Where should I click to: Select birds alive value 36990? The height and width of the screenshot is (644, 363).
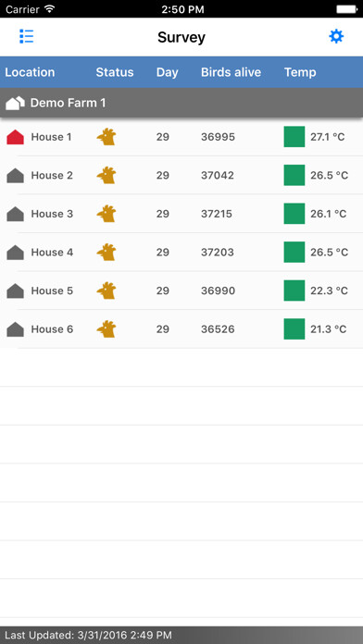pyautogui.click(x=218, y=291)
